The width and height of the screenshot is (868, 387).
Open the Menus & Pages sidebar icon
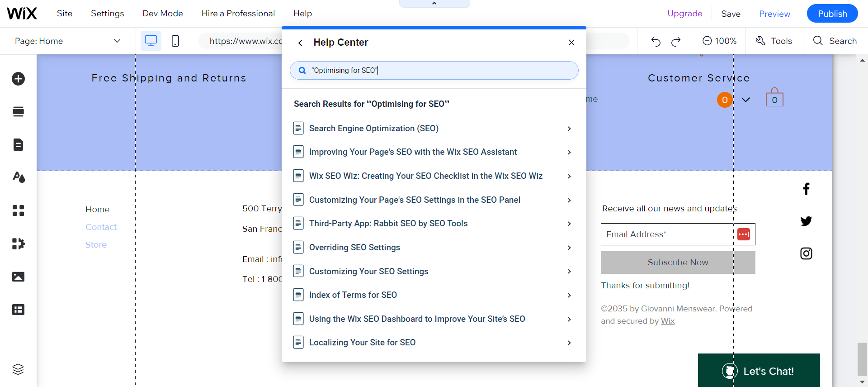click(18, 112)
